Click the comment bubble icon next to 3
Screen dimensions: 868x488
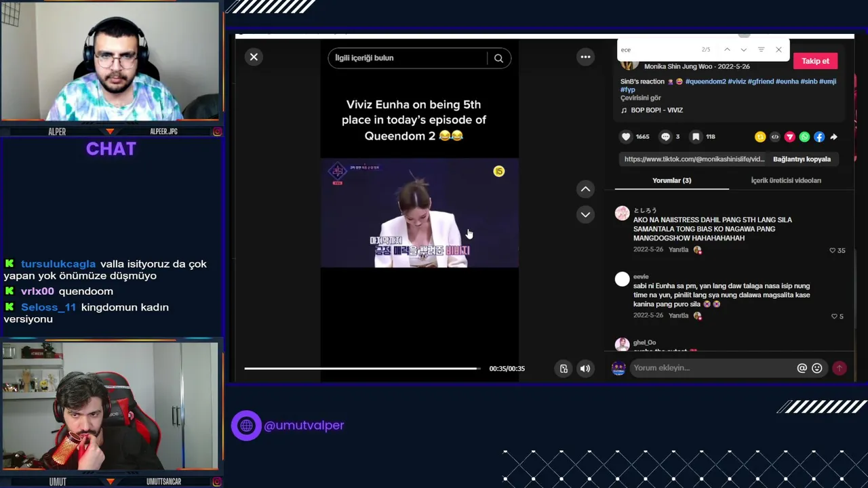click(665, 137)
